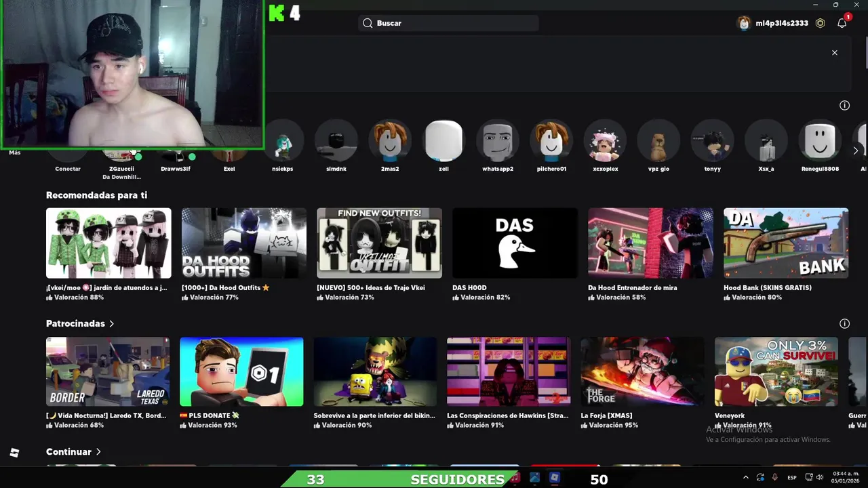Close the banner with the X button
Screen dimensions: 868x488
835,53
